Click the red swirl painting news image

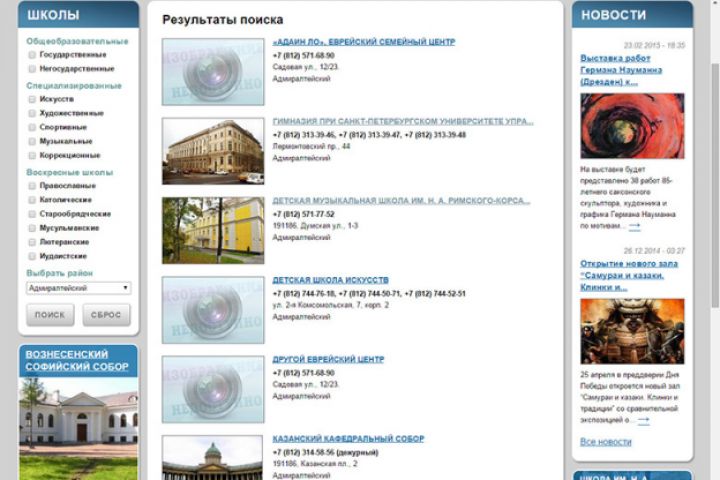click(x=632, y=126)
